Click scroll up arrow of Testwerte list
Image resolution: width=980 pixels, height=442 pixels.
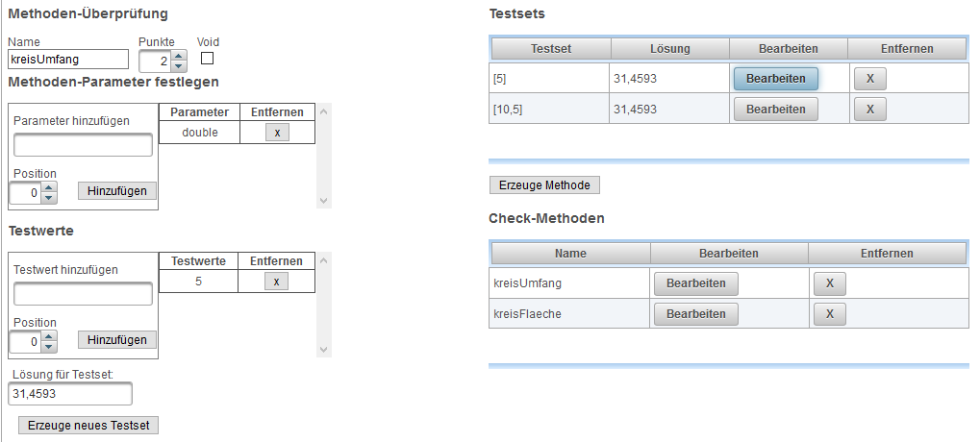[x=324, y=259]
